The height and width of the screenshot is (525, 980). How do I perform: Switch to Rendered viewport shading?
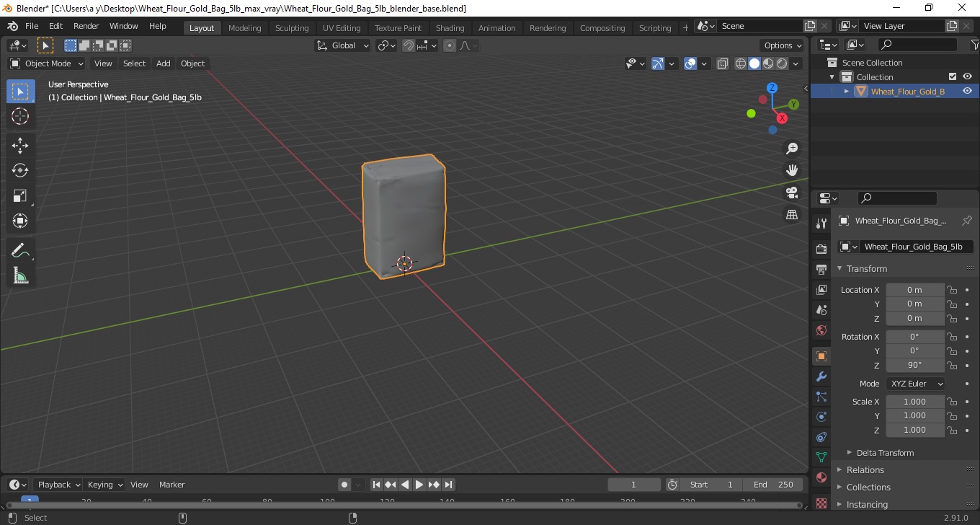pyautogui.click(x=782, y=63)
